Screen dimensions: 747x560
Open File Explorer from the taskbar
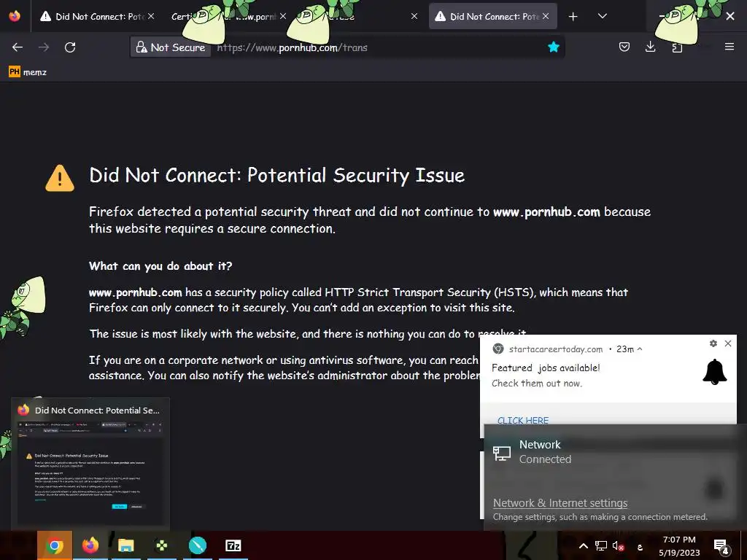click(x=125, y=545)
